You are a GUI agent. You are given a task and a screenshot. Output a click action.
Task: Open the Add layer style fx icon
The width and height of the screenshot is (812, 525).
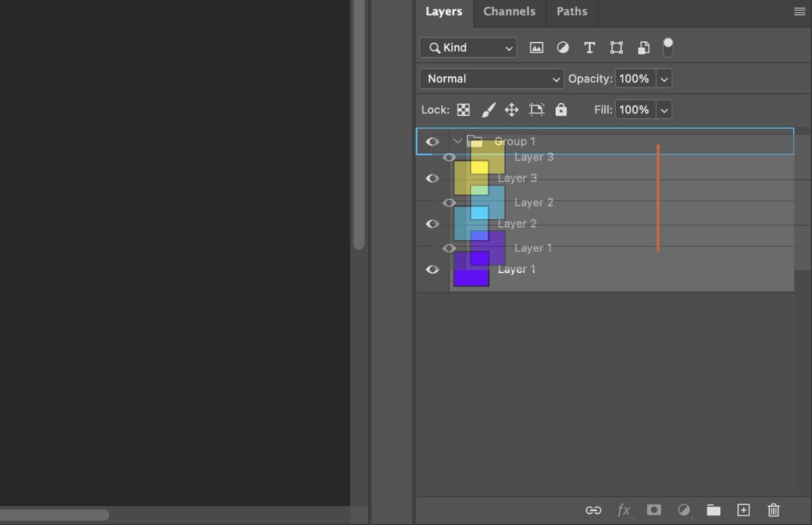(x=624, y=510)
